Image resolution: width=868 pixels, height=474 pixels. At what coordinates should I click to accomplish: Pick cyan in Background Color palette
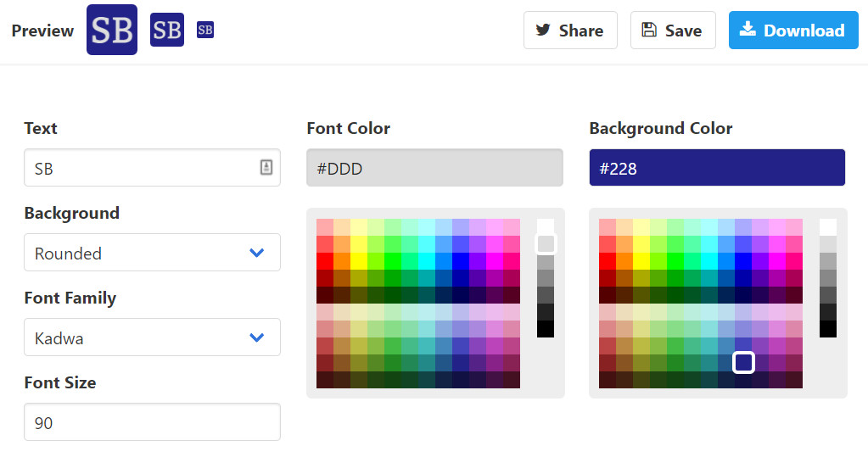709,261
